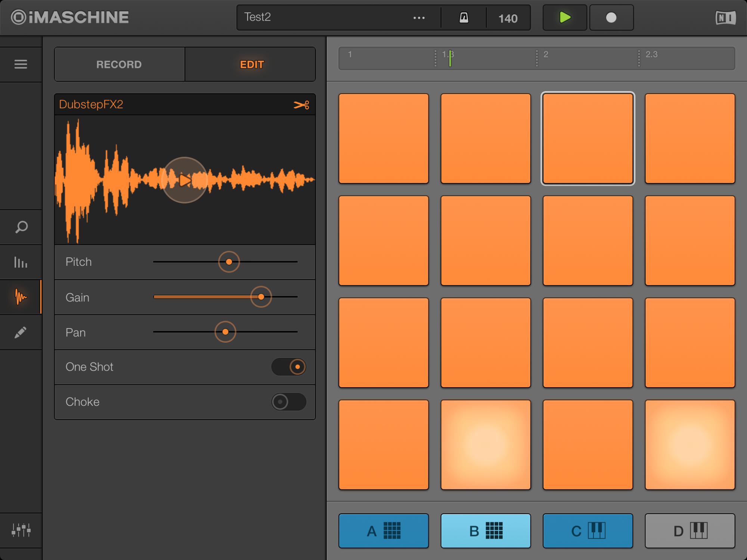Select the EDIT tab

[251, 64]
